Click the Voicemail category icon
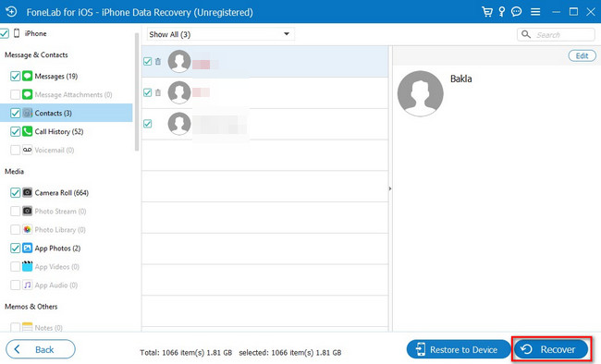Viewport: 601px width, 364px height. pos(27,150)
